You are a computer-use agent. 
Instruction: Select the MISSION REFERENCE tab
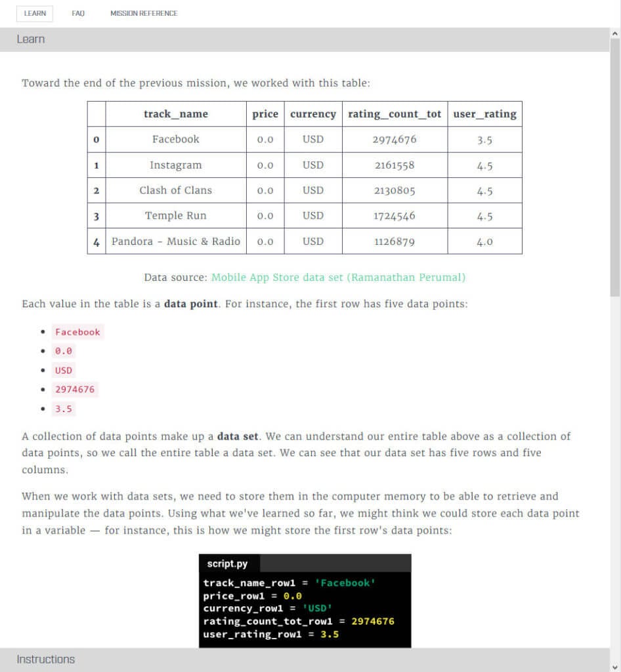pyautogui.click(x=144, y=13)
